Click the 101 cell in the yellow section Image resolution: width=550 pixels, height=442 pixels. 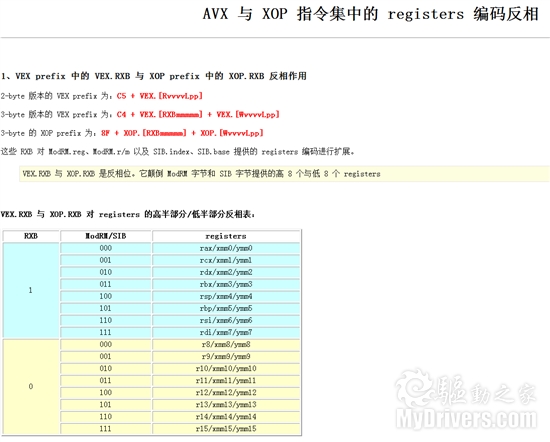click(x=106, y=404)
